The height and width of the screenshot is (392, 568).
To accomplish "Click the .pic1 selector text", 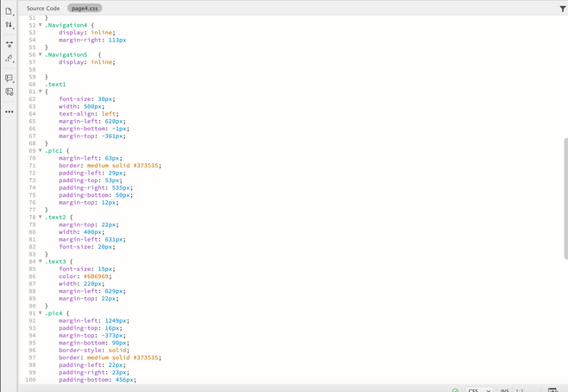I will coord(54,151).
